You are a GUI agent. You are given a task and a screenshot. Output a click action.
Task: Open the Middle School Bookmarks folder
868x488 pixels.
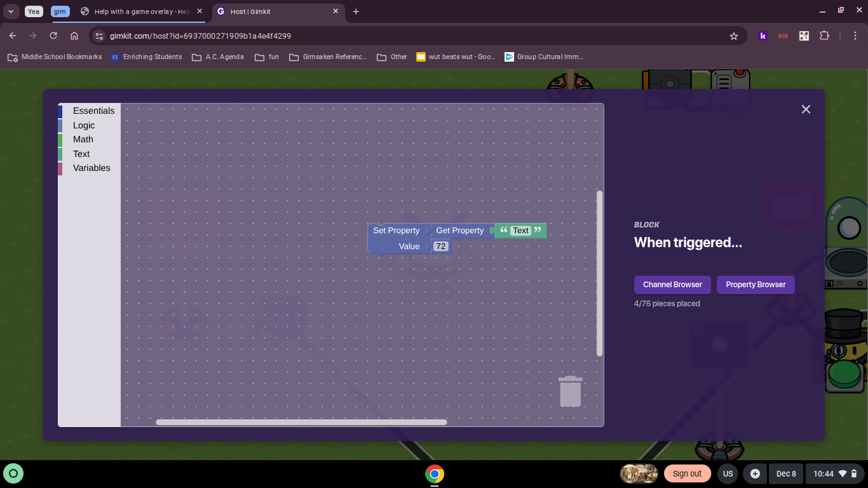[55, 57]
